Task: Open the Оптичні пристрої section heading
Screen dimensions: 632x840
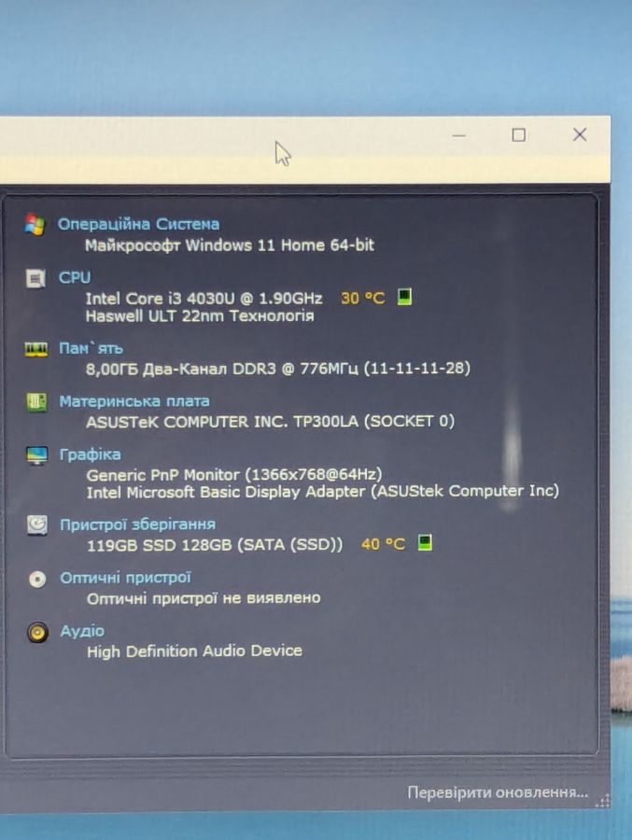Action: pyautogui.click(x=125, y=578)
